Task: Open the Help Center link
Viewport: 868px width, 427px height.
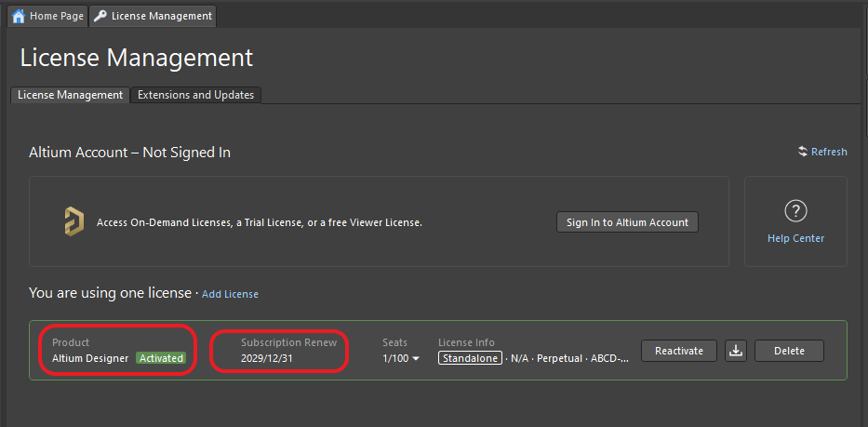Action: tap(795, 238)
